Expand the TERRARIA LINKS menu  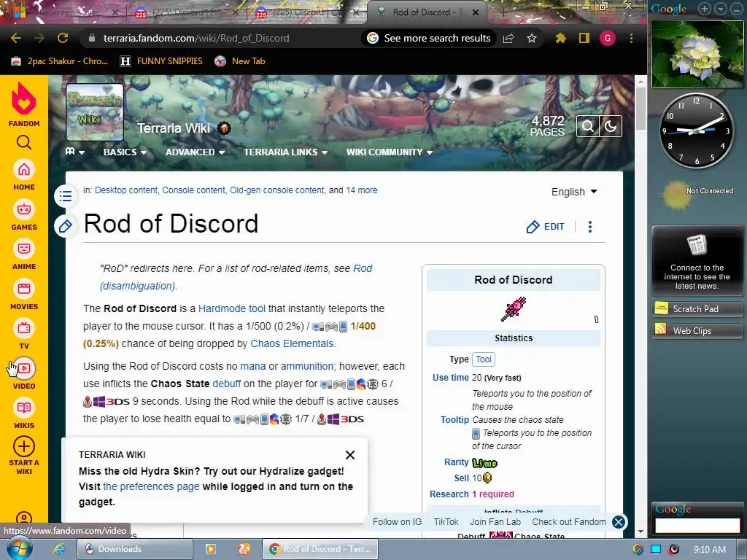pos(285,152)
